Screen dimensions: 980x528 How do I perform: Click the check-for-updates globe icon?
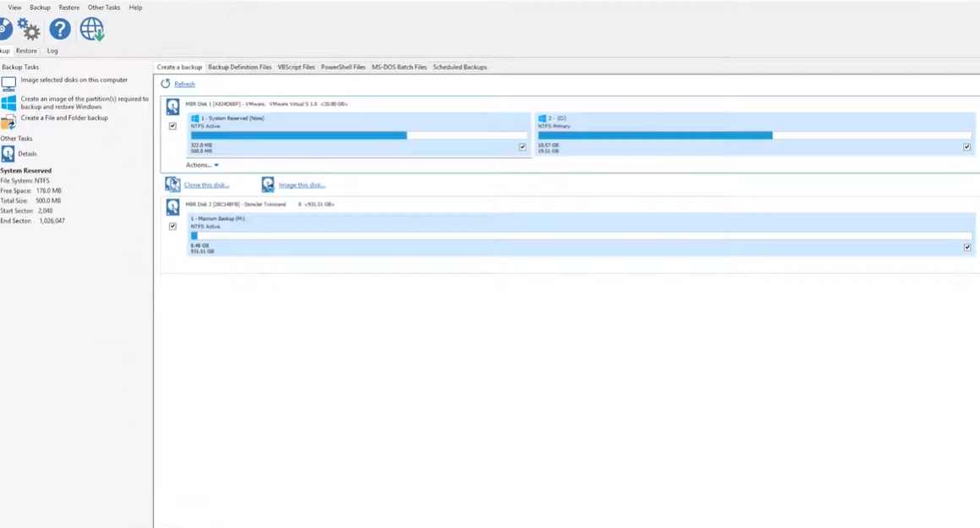pos(91,29)
